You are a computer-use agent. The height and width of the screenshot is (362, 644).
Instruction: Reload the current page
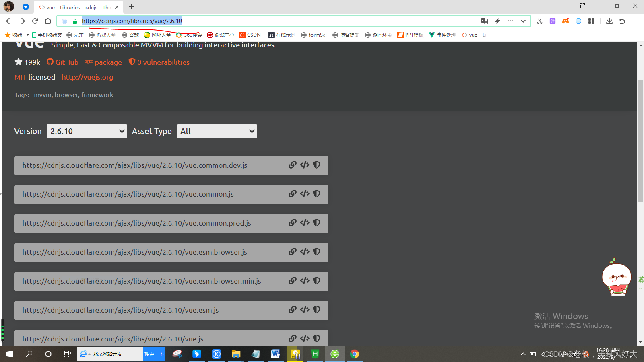[x=35, y=21]
